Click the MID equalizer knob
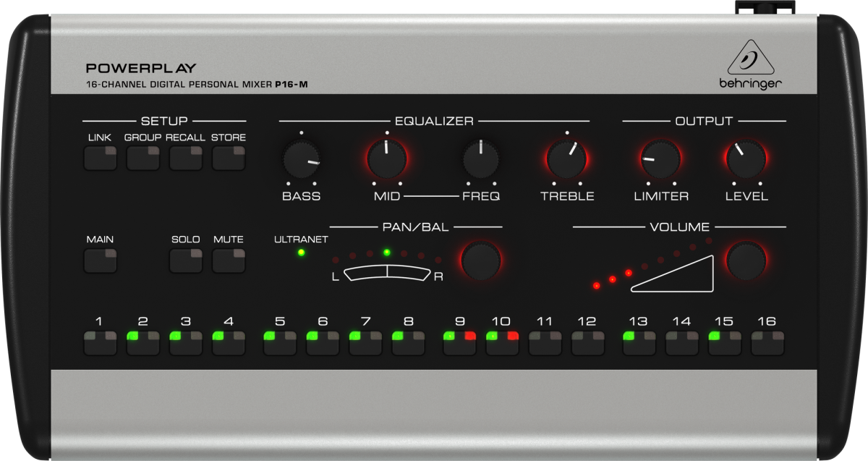868x461 pixels. pos(386,159)
